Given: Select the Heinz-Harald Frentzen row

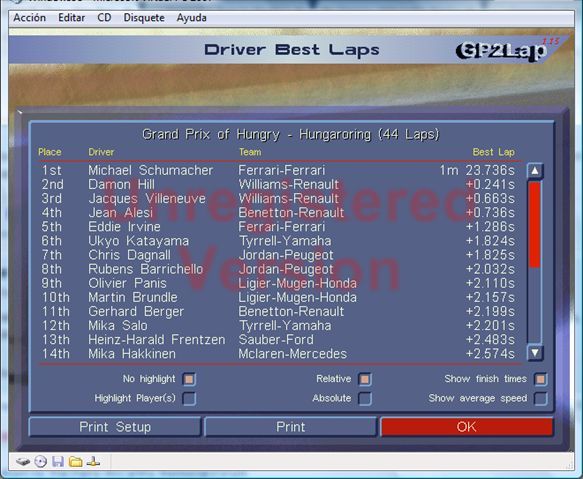Looking at the screenshot, I should click(x=278, y=340).
